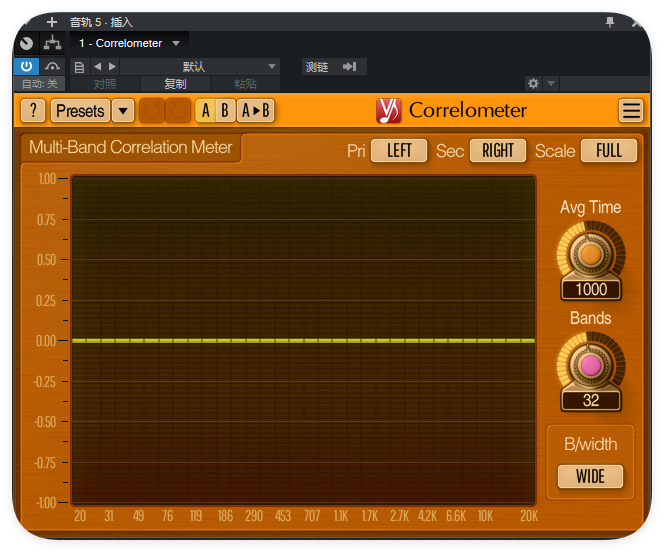Pin the plugin window with the pin icon
The width and height of the screenshot is (664, 552).
610,22
